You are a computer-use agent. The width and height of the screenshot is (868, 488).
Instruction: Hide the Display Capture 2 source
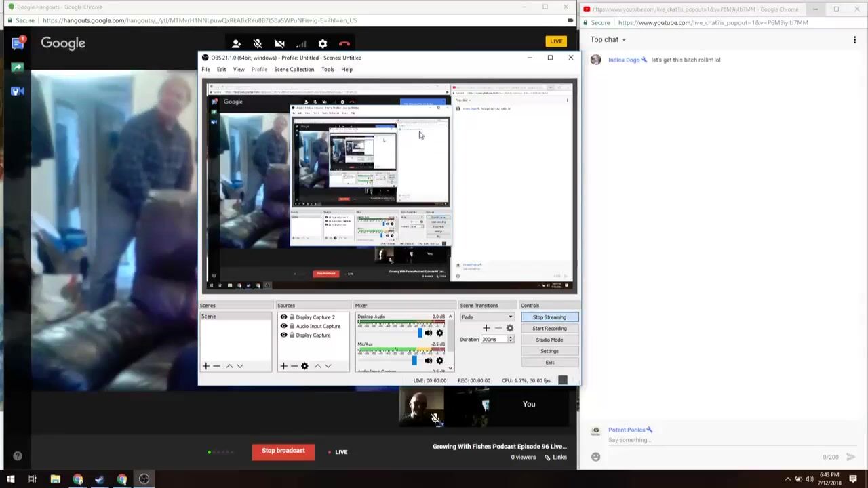pyautogui.click(x=283, y=317)
